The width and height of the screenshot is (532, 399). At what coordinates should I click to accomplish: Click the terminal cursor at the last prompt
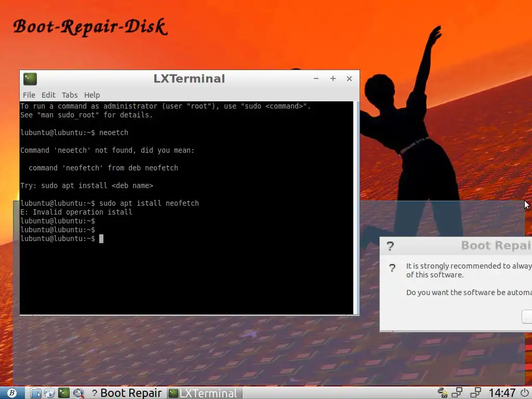click(x=101, y=238)
